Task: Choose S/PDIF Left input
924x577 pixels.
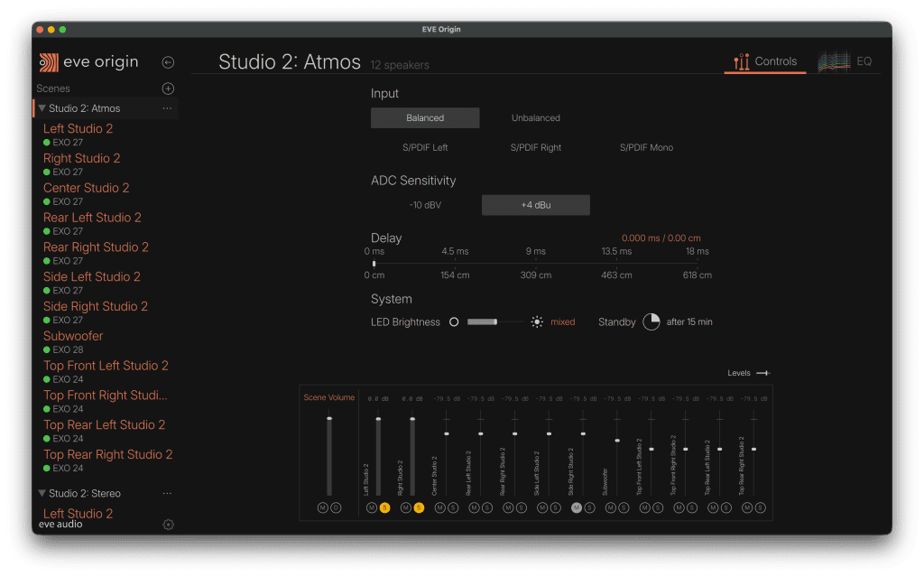Action: coord(425,147)
